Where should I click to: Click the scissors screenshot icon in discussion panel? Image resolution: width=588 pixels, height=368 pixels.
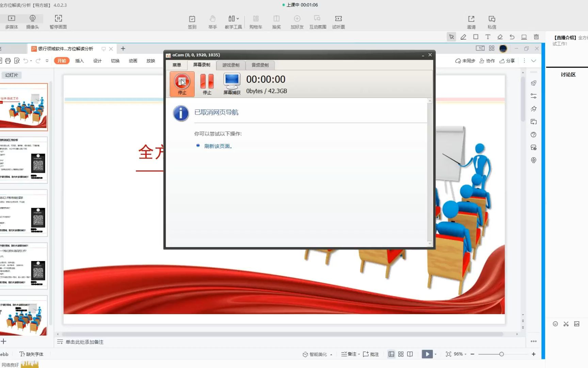tap(566, 324)
